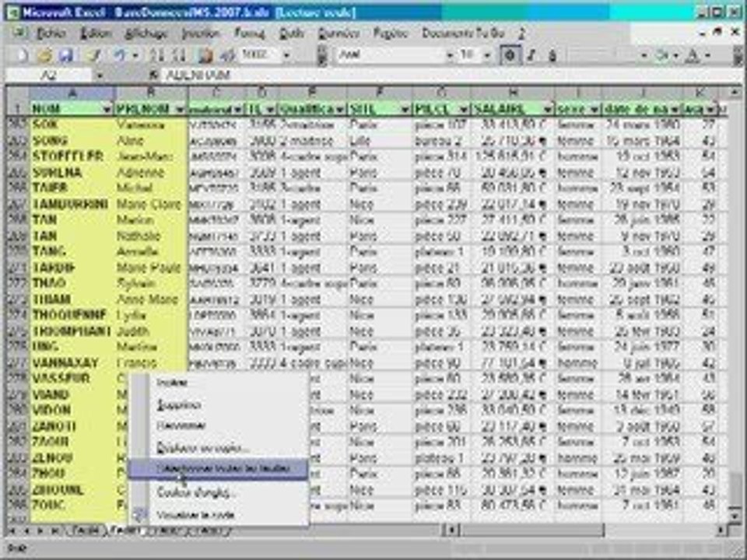Open the Affichage menu

146,33
